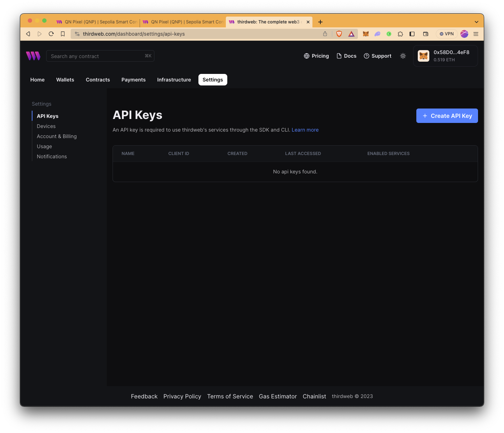Open Devices in settings sidebar
This screenshot has width=504, height=433.
coord(46,126)
